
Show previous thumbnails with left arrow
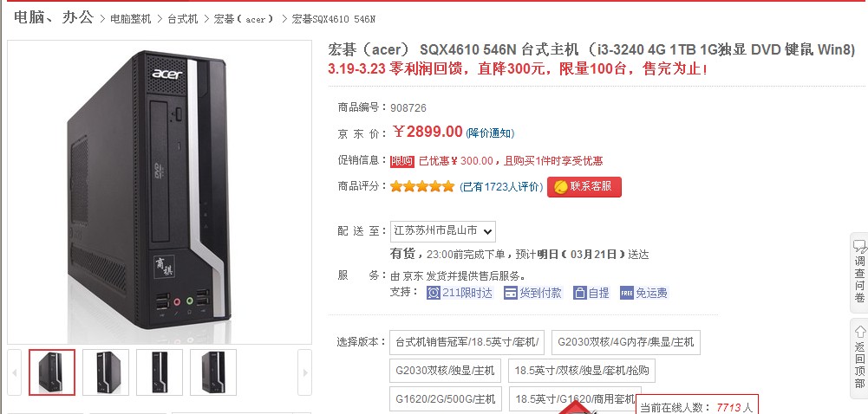(15, 372)
